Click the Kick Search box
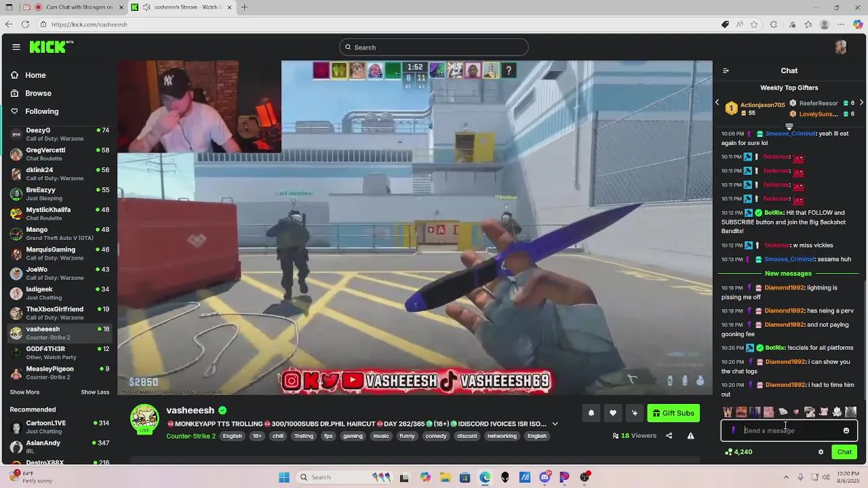 point(434,47)
